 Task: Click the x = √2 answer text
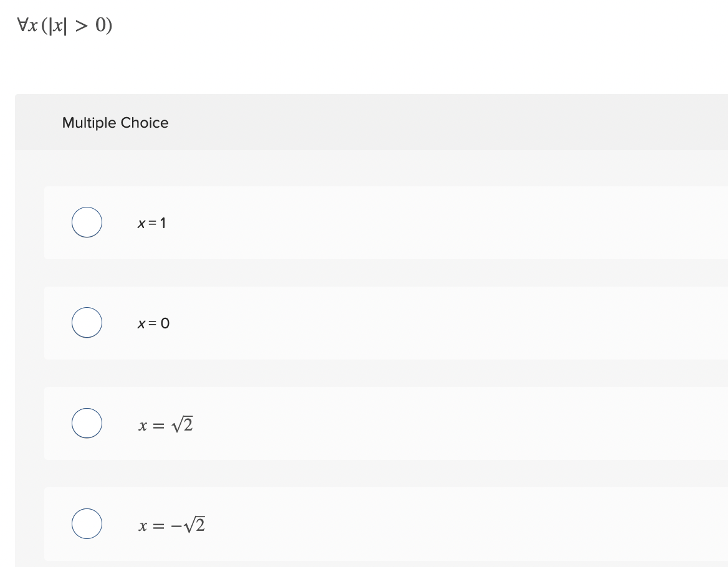[165, 423]
